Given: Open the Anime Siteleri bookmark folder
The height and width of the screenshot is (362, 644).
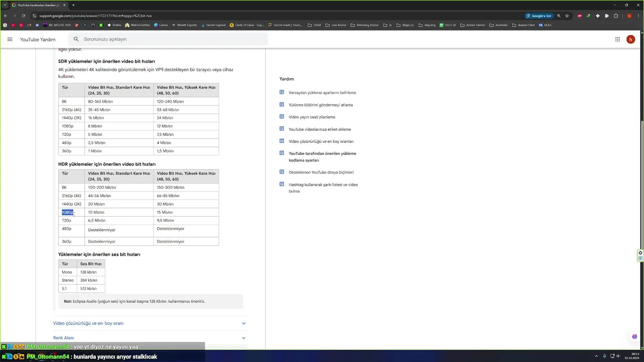Looking at the screenshot, I should [472, 25].
